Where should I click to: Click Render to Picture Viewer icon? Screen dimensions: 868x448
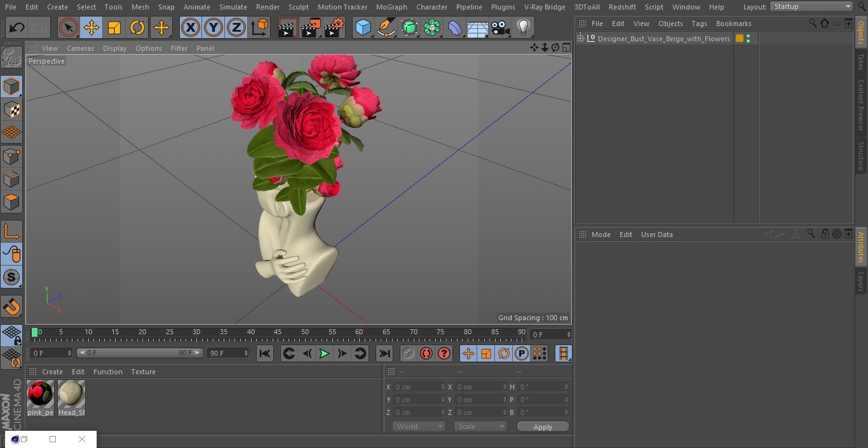[311, 27]
